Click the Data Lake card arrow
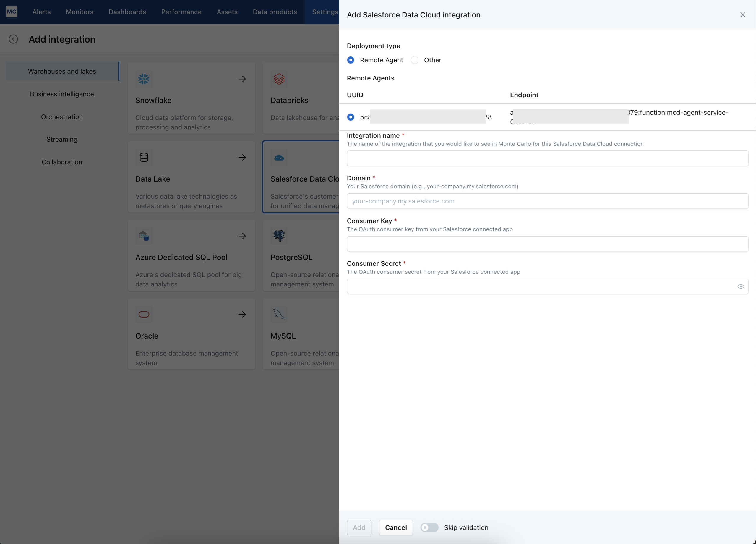756x544 pixels. [x=242, y=157]
